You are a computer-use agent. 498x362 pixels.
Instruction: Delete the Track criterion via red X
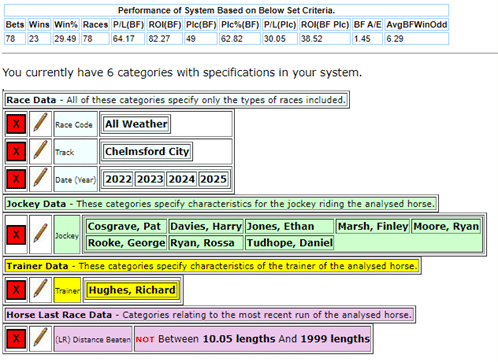[16, 152]
